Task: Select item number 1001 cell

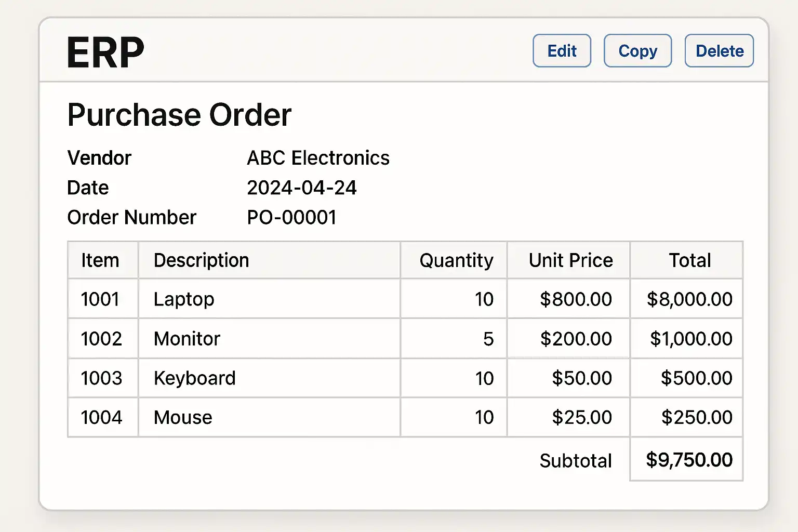Action: (x=100, y=299)
